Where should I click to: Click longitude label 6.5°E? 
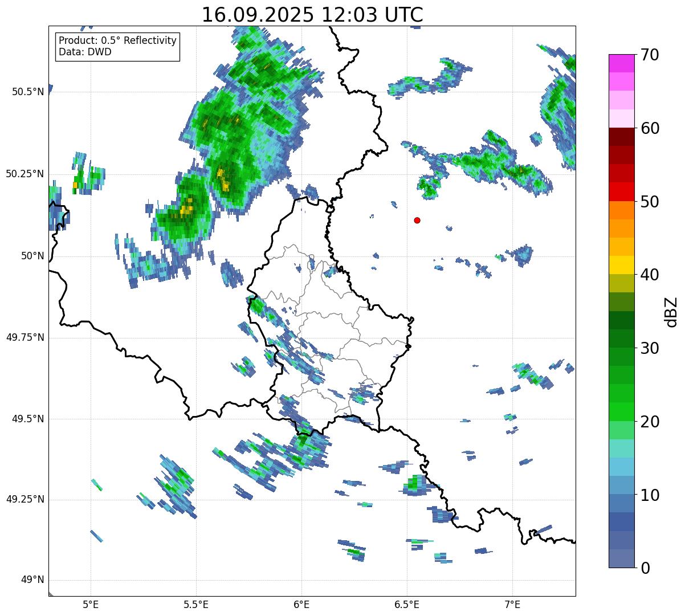tap(407, 604)
